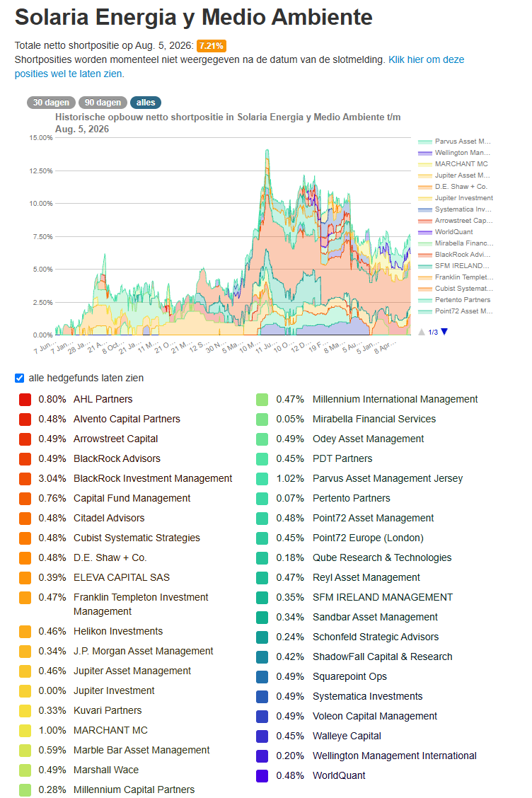Click Parvus Asset Management Jersey swatch
This screenshot has width=532, height=798.
pyautogui.click(x=262, y=479)
